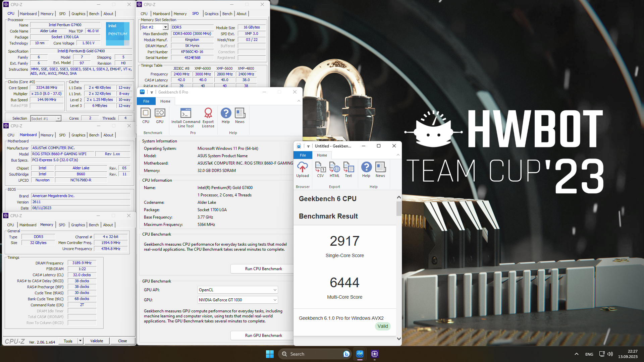
Task: Open the Socket #1 selection dropdown
Action: [x=58, y=119]
